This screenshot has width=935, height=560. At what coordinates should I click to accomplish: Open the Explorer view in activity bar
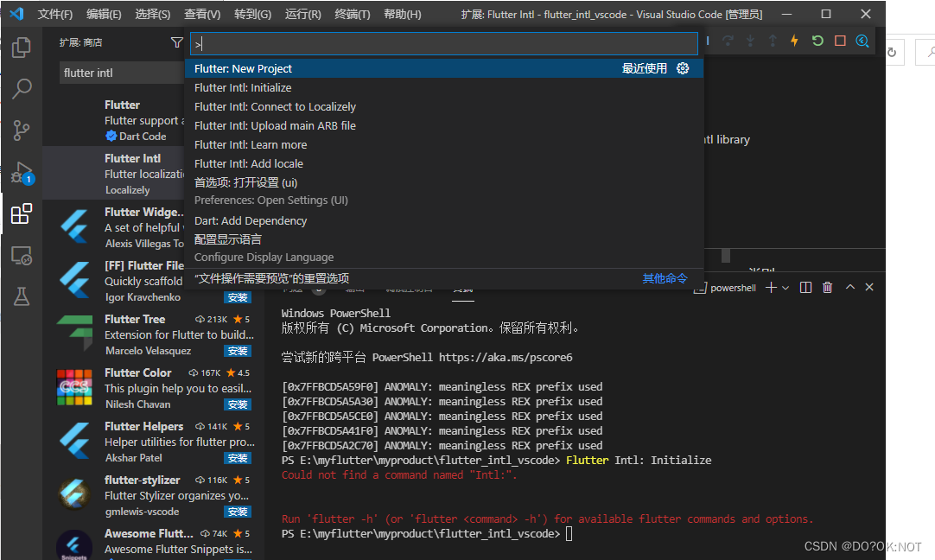click(22, 48)
